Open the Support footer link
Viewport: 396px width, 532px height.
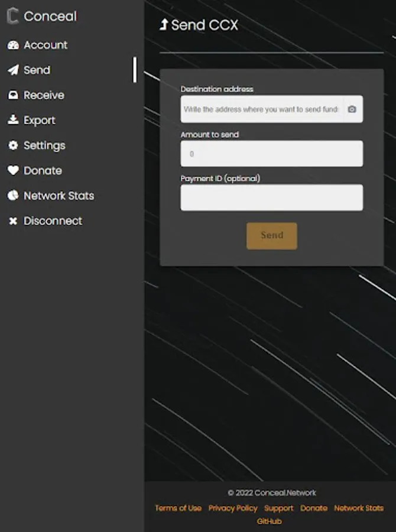(278, 508)
